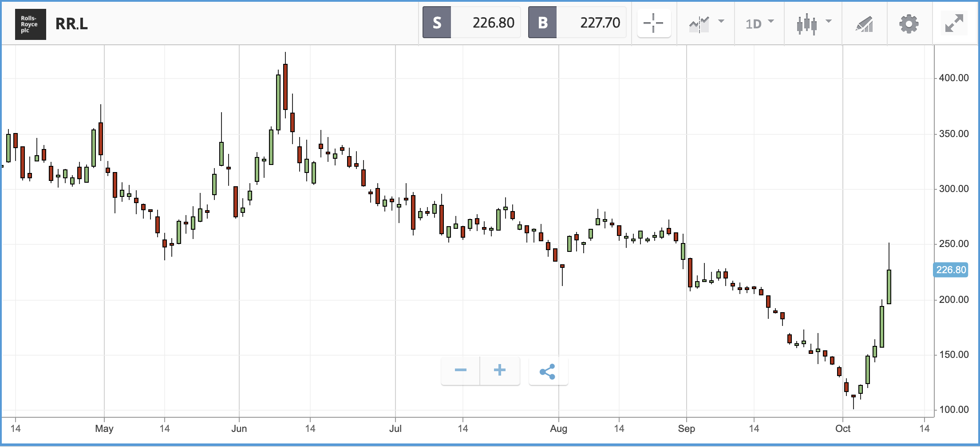Expand the compare chart dropdown arrow
The image size is (980, 447).
[721, 21]
